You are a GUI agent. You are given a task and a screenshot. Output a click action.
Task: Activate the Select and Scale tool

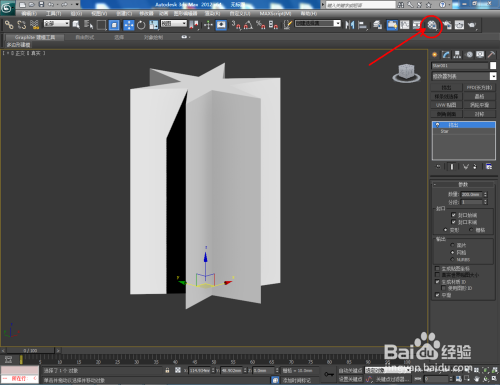click(x=153, y=25)
